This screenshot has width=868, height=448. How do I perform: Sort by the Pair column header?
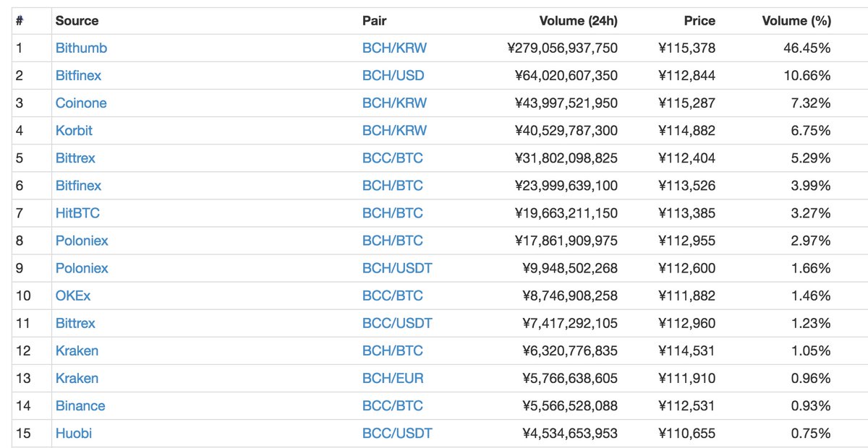[375, 21]
